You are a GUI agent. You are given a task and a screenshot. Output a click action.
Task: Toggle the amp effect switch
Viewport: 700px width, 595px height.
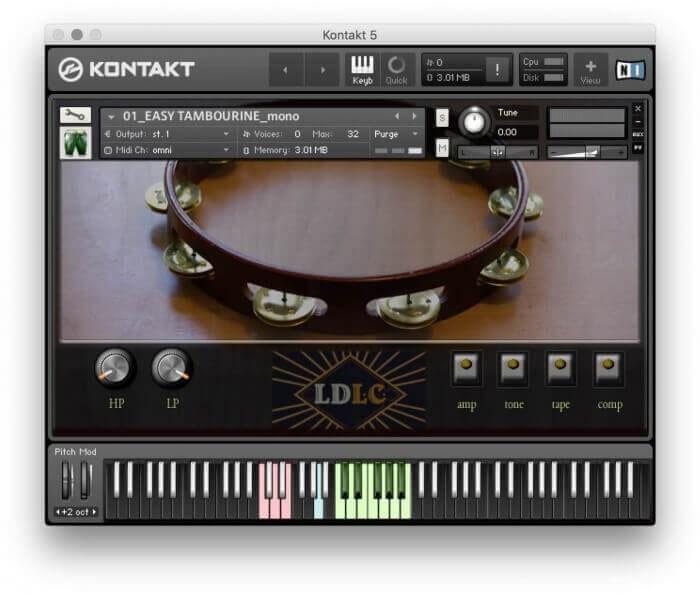tap(466, 369)
